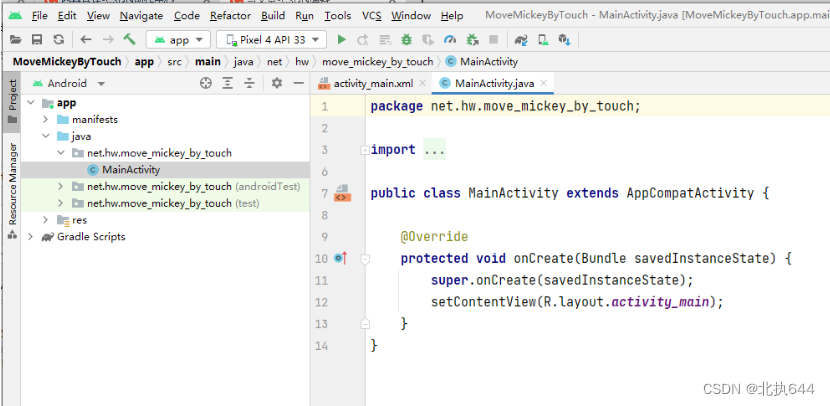Click the MoveMickeyByTouch breadcrumb
830x406 pixels.
tap(67, 62)
